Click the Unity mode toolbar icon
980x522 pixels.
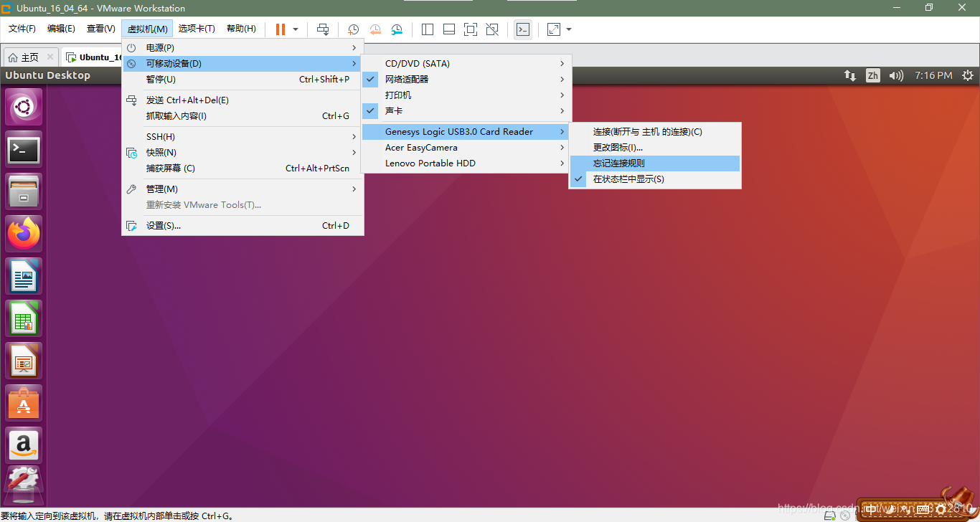click(492, 29)
